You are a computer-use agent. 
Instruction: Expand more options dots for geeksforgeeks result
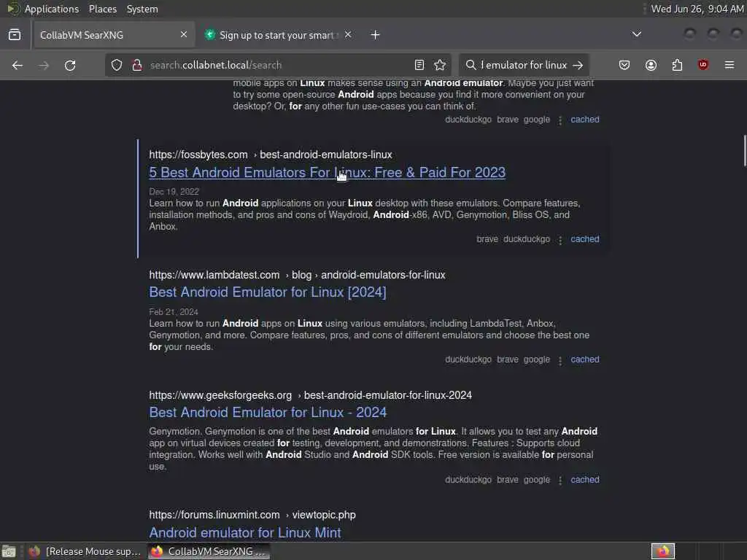click(x=560, y=481)
